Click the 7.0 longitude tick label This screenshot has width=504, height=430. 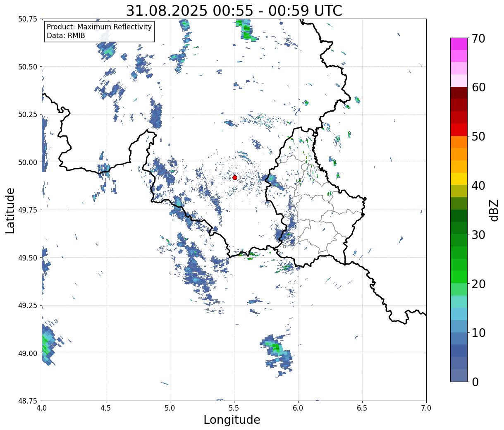426,408
